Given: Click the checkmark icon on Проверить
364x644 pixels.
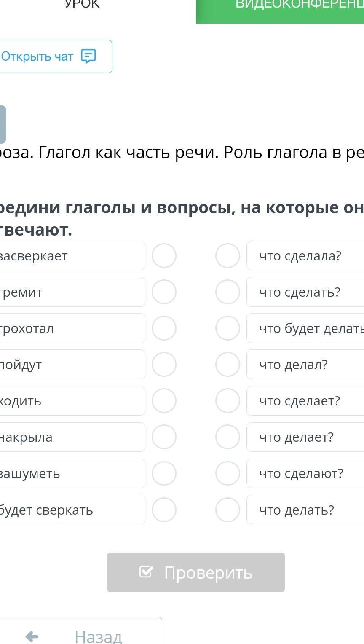Looking at the screenshot, I should (146, 572).
